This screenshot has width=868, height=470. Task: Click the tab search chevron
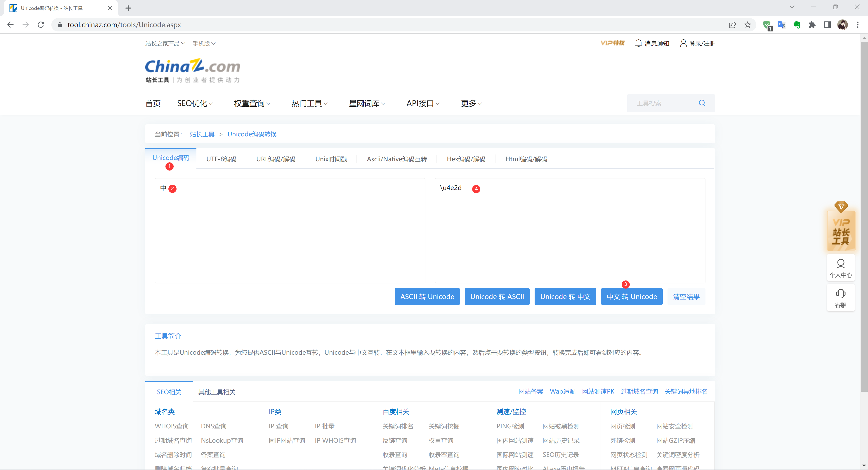point(792,7)
